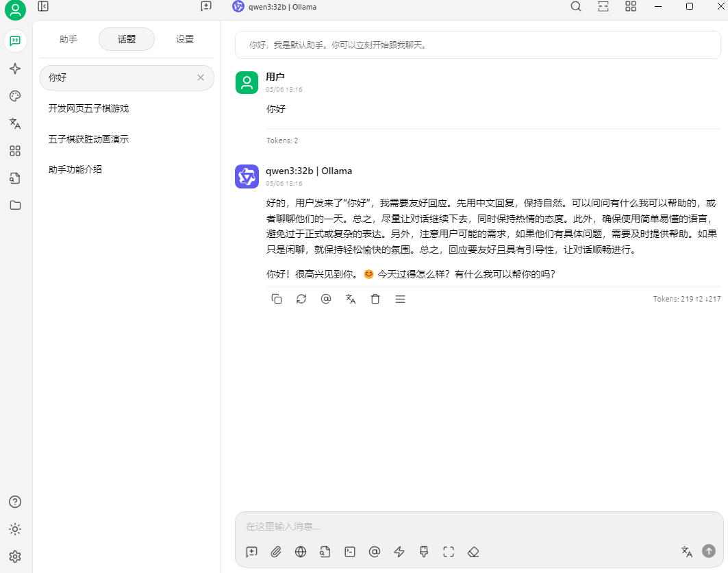728x573 pixels.
Task: Regenerate the assistant's reply
Action: coord(301,300)
